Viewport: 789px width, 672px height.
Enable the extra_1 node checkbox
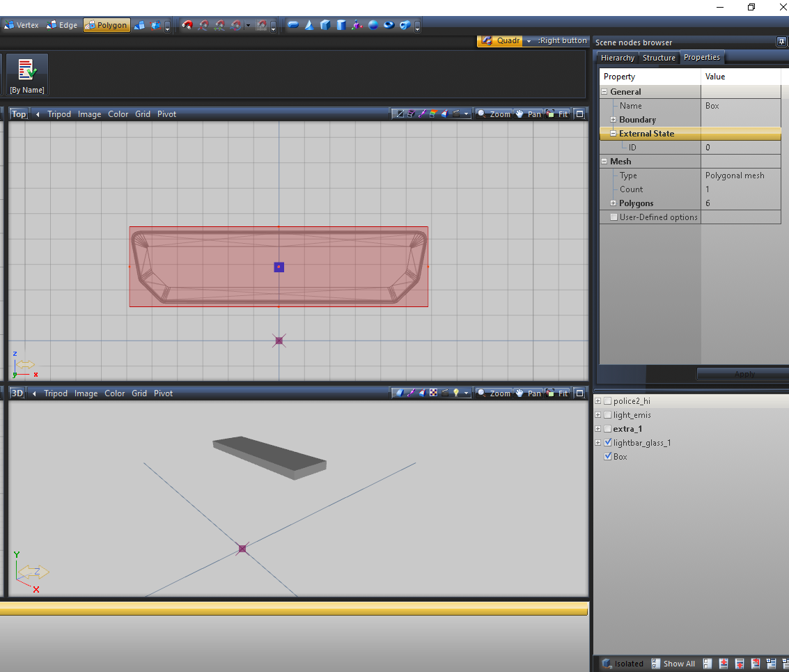(x=608, y=429)
